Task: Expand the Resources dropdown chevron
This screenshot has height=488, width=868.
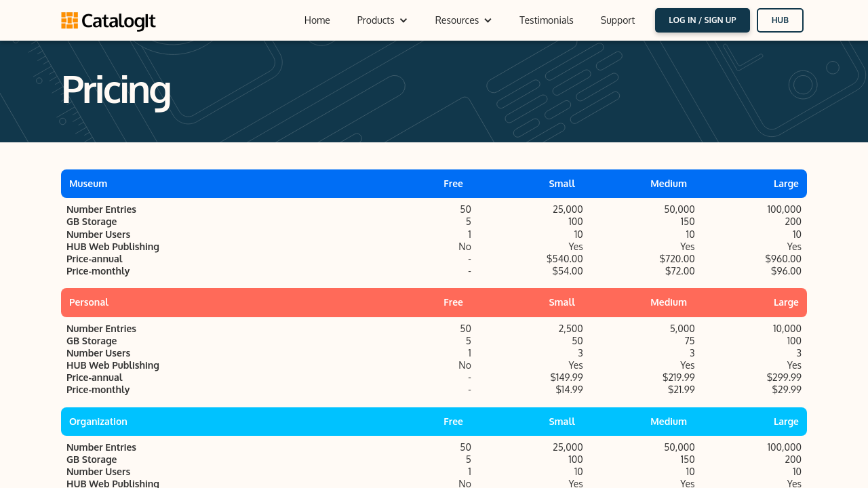Action: [x=488, y=20]
